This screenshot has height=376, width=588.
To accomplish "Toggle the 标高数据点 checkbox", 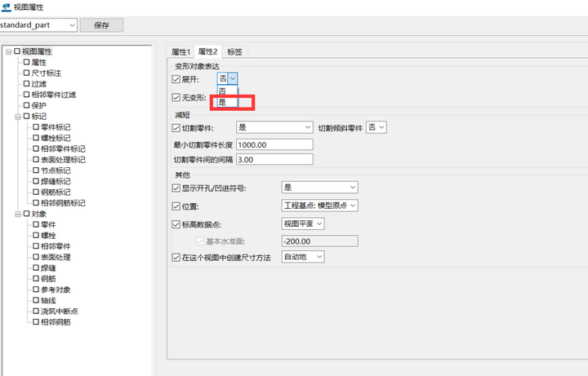I will [176, 224].
